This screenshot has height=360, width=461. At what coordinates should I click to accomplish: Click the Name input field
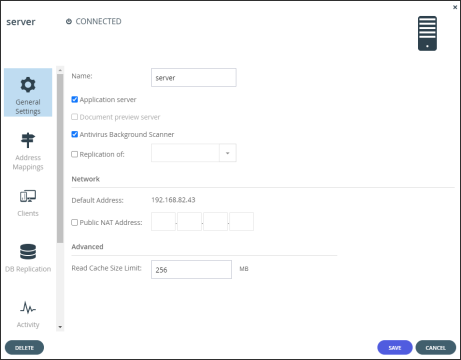(194, 78)
